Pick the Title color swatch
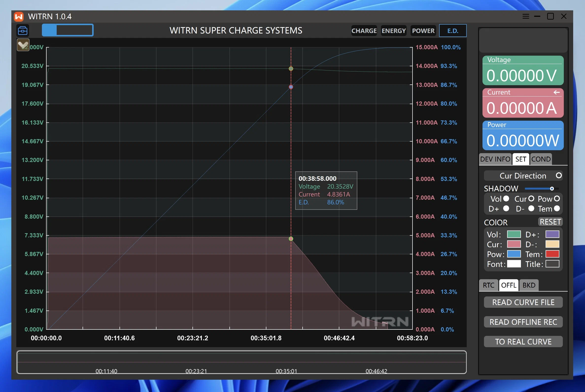Screen dimensions: 585x392 point(552,264)
